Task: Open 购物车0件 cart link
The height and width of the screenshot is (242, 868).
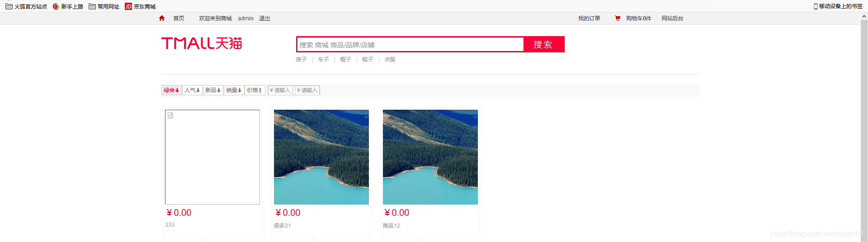Action: (638, 19)
